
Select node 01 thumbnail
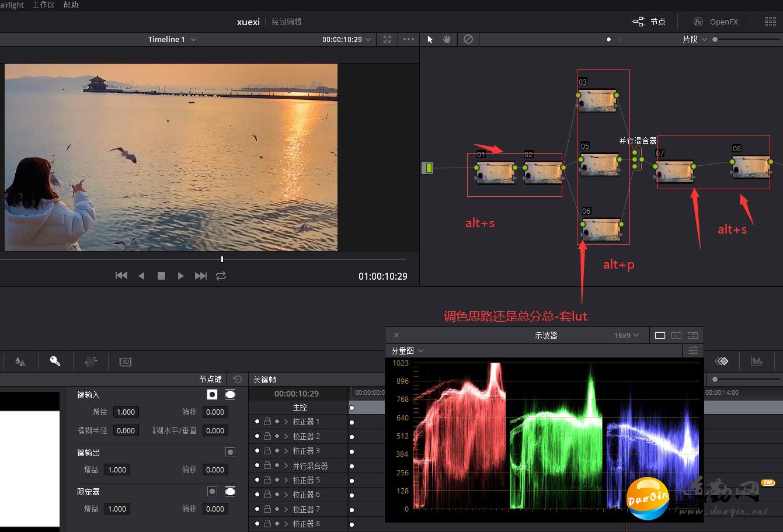tap(495, 172)
